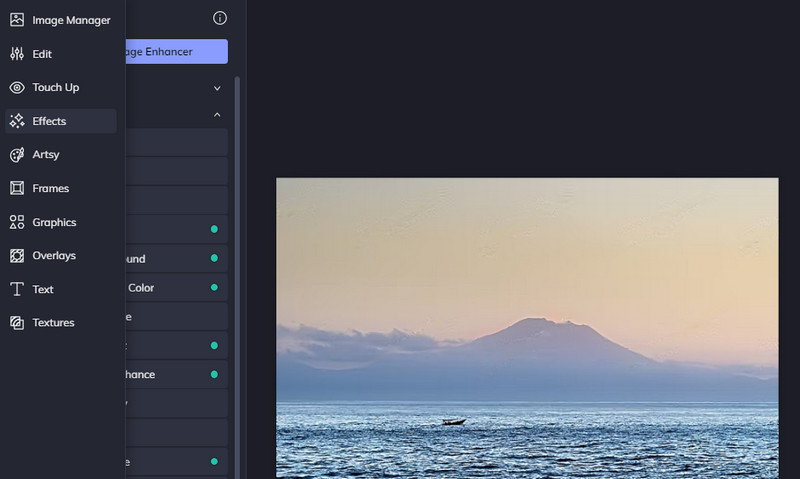Open the Artsy palette icon

pyautogui.click(x=17, y=155)
